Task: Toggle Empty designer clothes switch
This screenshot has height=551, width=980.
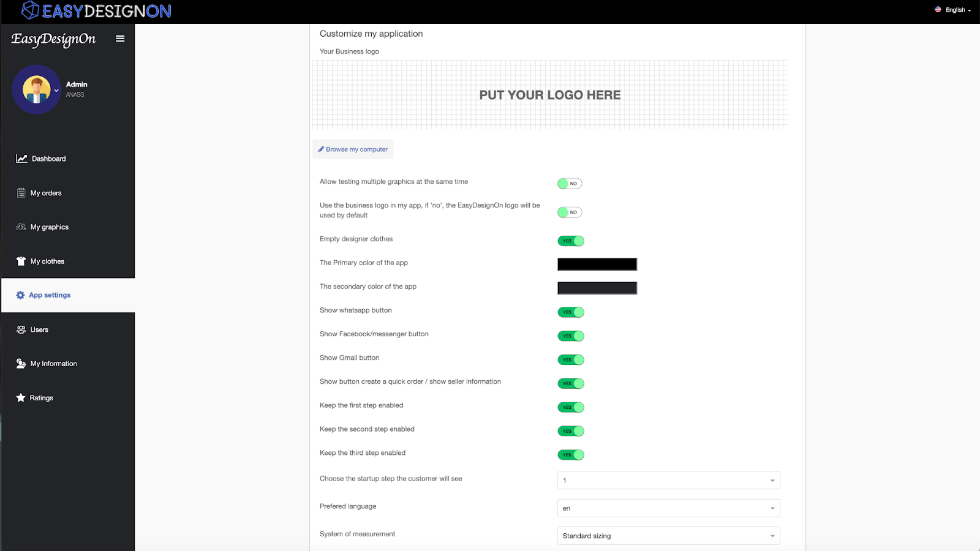Action: tap(571, 241)
